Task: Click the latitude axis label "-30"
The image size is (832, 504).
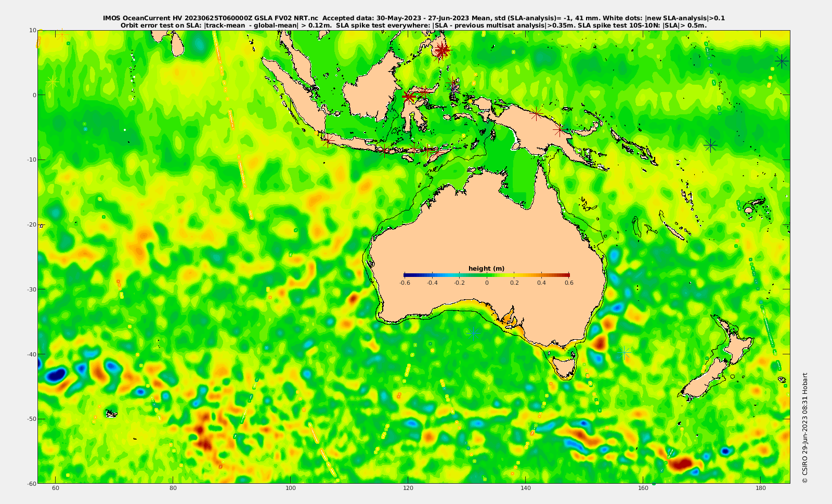Action: tap(31, 289)
